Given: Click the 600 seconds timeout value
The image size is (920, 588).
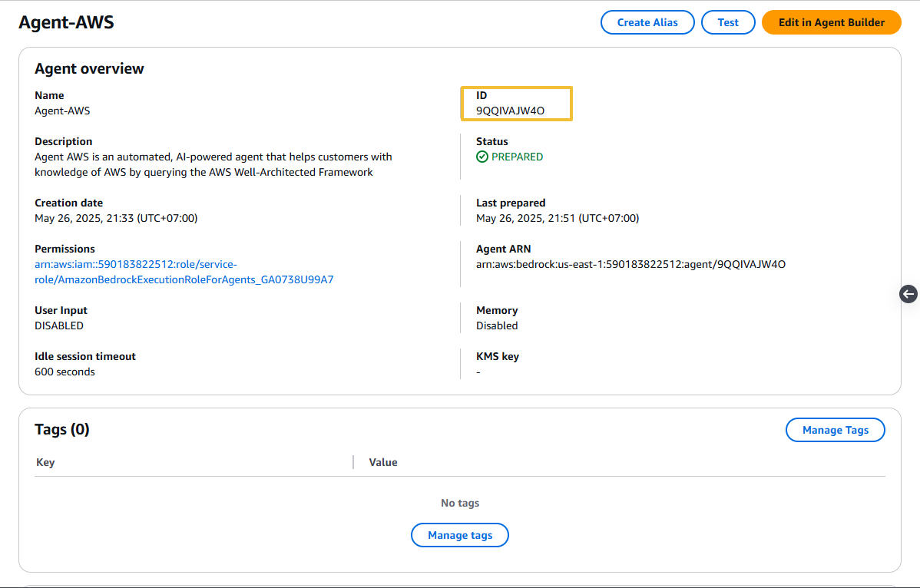Looking at the screenshot, I should [x=65, y=372].
